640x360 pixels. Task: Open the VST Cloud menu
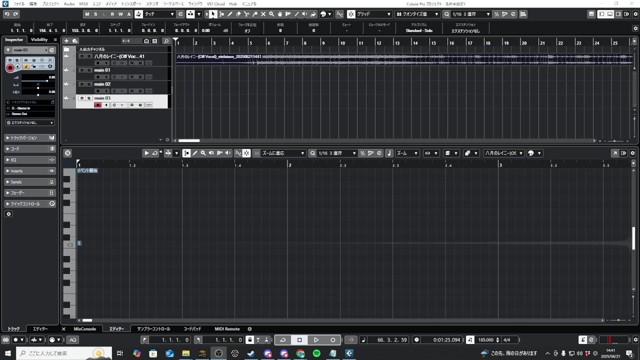[216, 4]
